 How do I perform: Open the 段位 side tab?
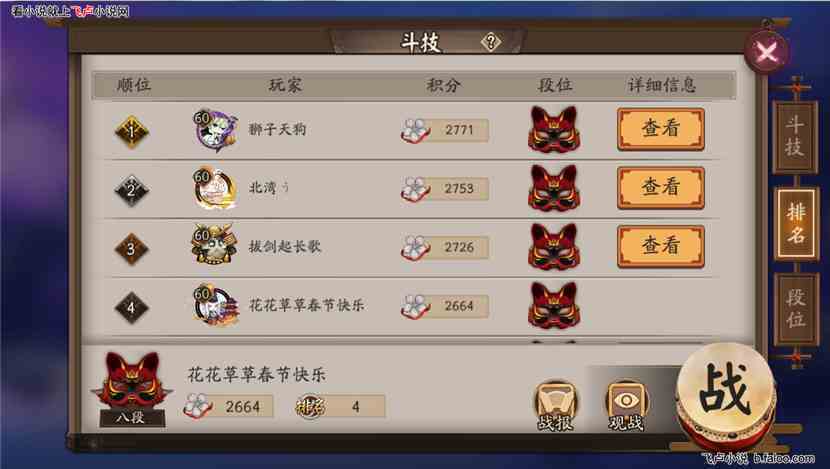point(796,309)
